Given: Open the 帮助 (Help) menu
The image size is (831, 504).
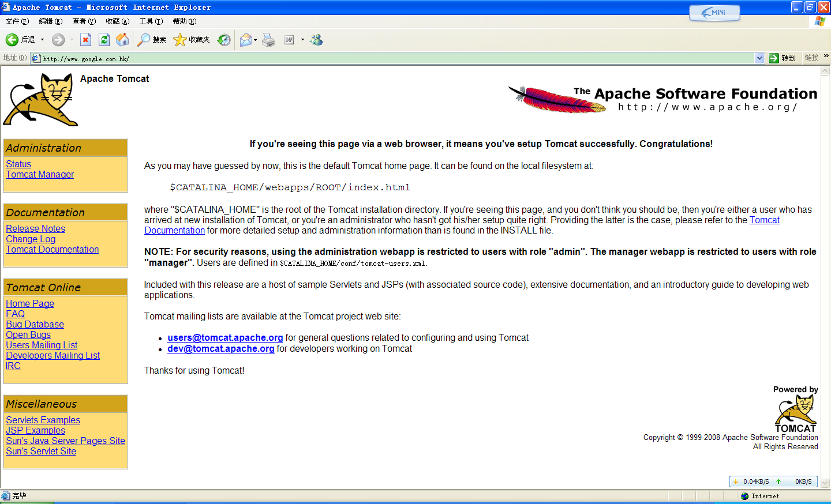Looking at the screenshot, I should coord(185,21).
